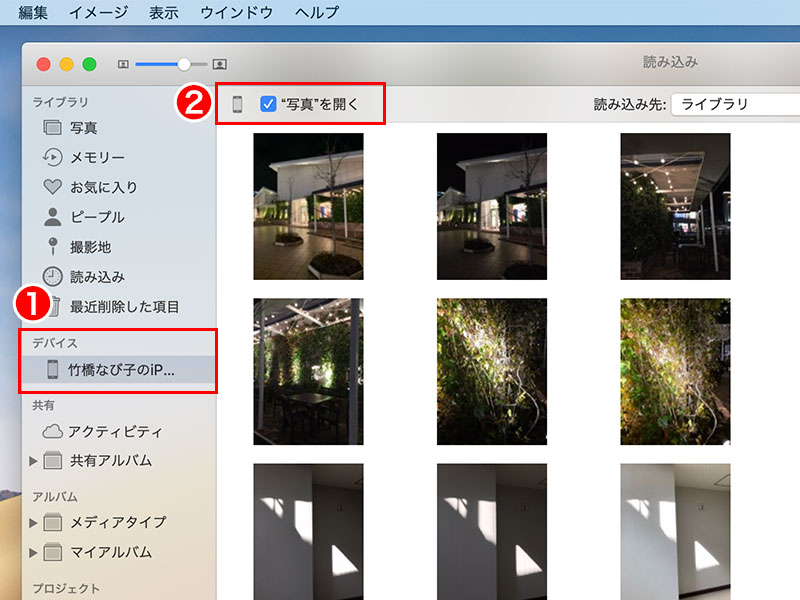
Task: Open the 写真 library icon
Action: point(52,128)
